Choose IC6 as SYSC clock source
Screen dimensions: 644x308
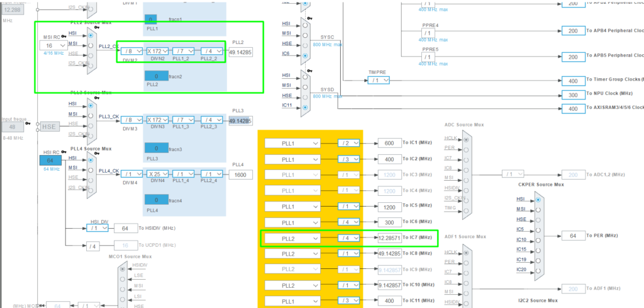[x=305, y=55]
